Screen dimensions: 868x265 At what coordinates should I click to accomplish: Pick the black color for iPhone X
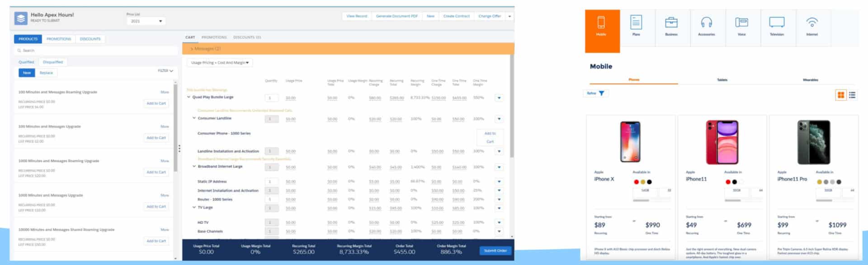coord(649,182)
